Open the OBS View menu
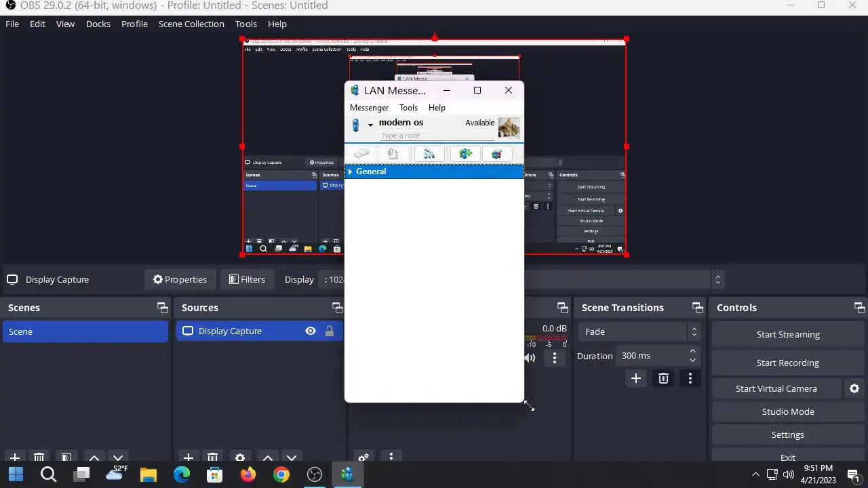The image size is (868, 488). tap(65, 24)
